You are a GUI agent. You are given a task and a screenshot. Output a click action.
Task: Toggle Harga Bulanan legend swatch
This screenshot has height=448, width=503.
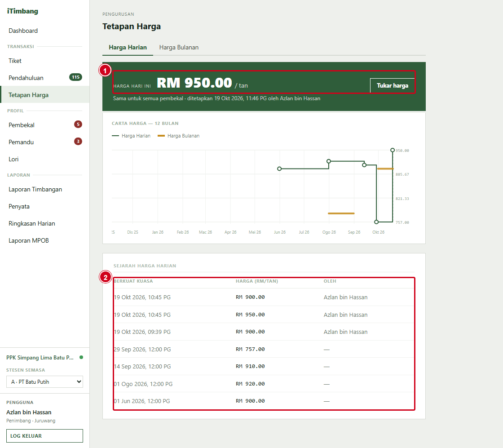pyautogui.click(x=161, y=136)
